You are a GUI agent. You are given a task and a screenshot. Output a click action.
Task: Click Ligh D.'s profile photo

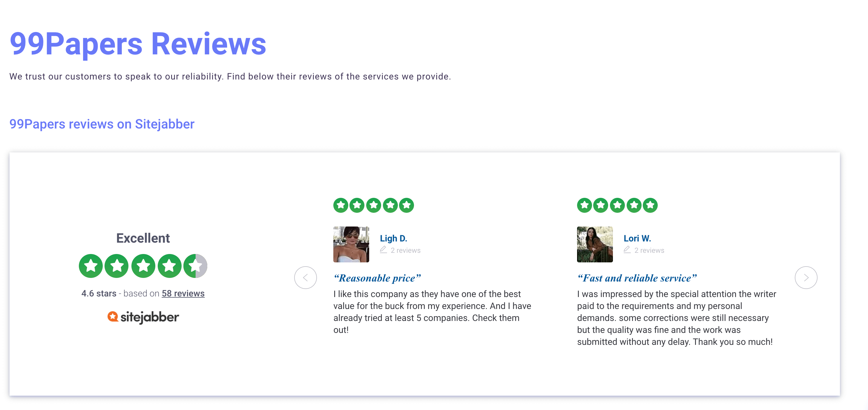[351, 244]
